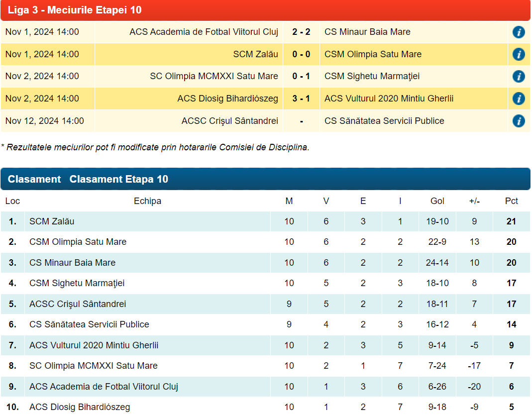The width and height of the screenshot is (532, 415).
Task: Open SCM Zalău team in standings
Action: click(x=52, y=221)
